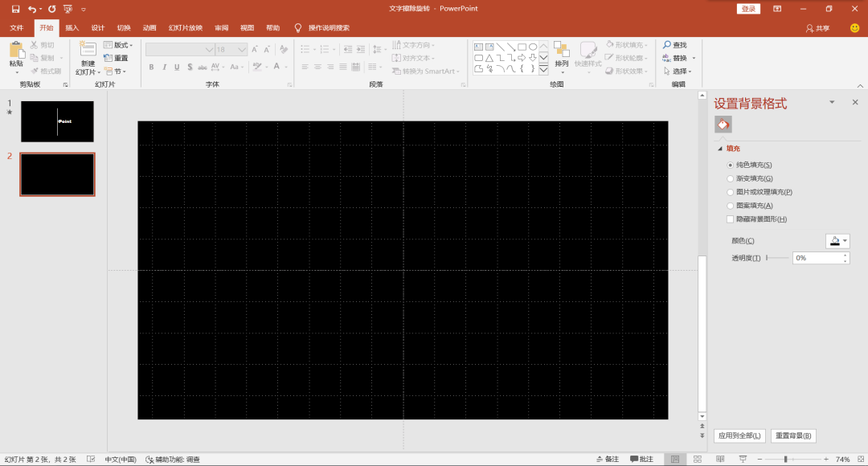Select Solid fill (纯色填充) radio button

tap(730, 165)
